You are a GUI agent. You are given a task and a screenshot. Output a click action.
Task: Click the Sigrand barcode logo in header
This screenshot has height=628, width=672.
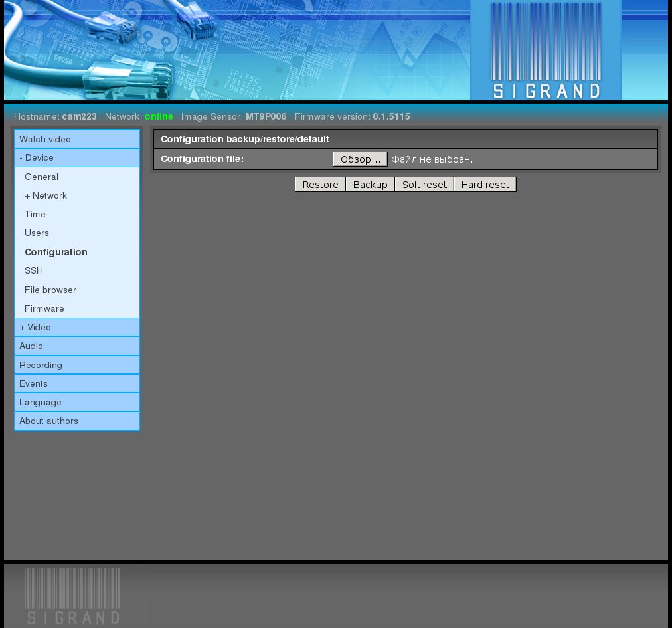click(x=546, y=51)
